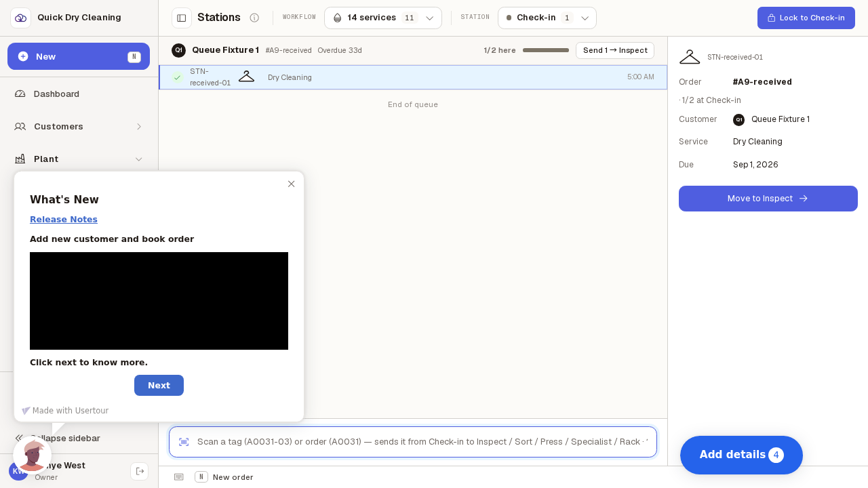
Task: Click the Overdue 33d label
Action: coord(340,50)
